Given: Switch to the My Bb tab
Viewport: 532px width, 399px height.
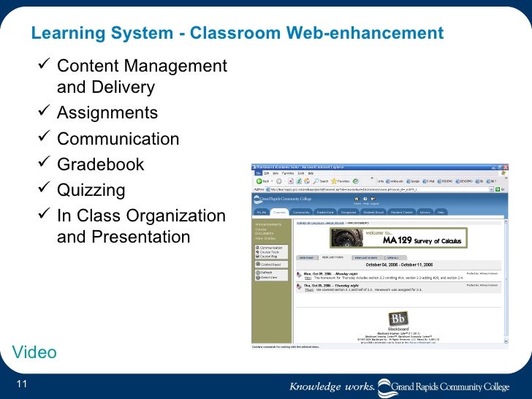Looking at the screenshot, I should point(262,212).
